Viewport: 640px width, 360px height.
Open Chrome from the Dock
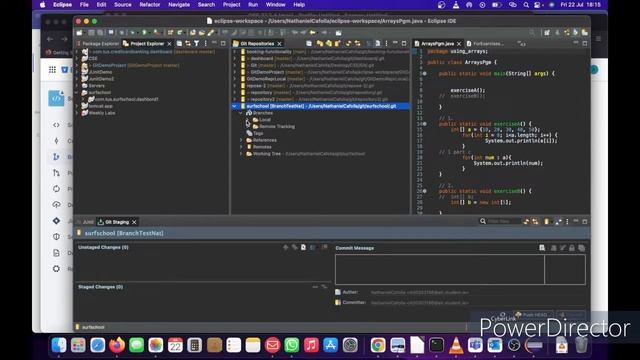378,345
